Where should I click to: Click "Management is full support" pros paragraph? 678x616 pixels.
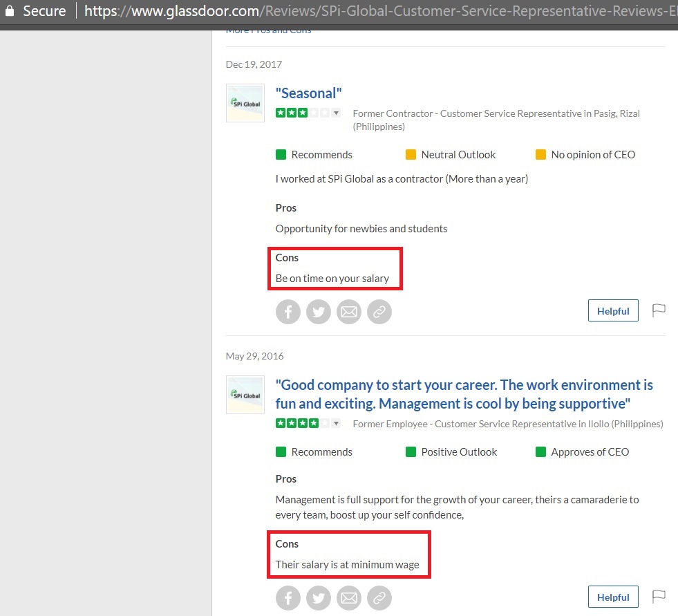pyautogui.click(x=457, y=507)
